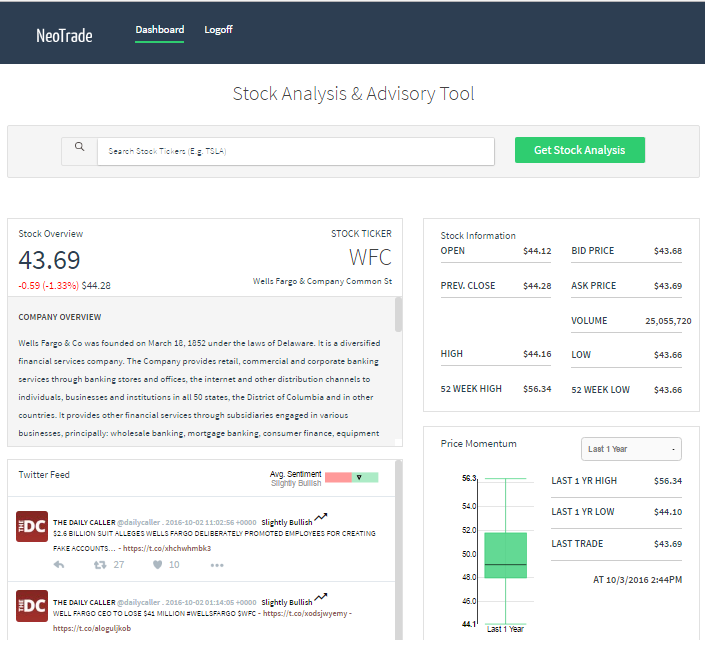Focus the Search Stock Tickers field
The height and width of the screenshot is (653, 705).
(x=296, y=152)
